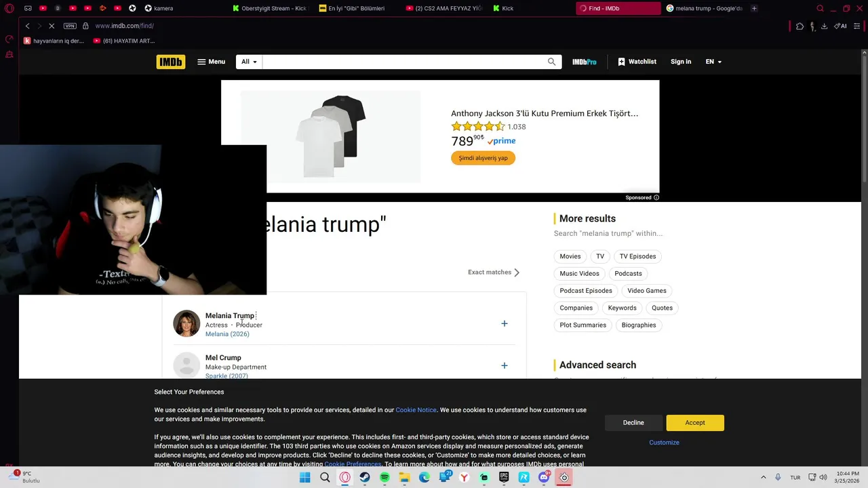Screen dimensions: 868x488
Task: Click the IMDb search input field
Action: point(403,62)
